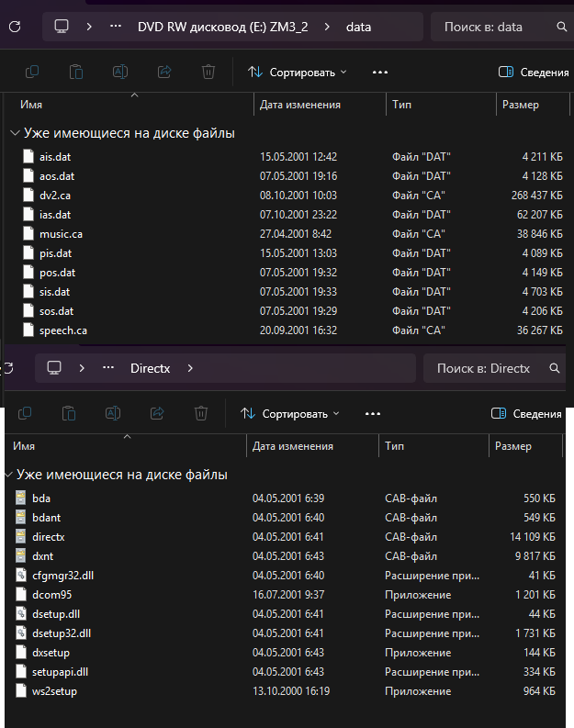Open the Сортировать dropdown in Directx window
Image resolution: width=574 pixels, height=728 pixels.
289,413
